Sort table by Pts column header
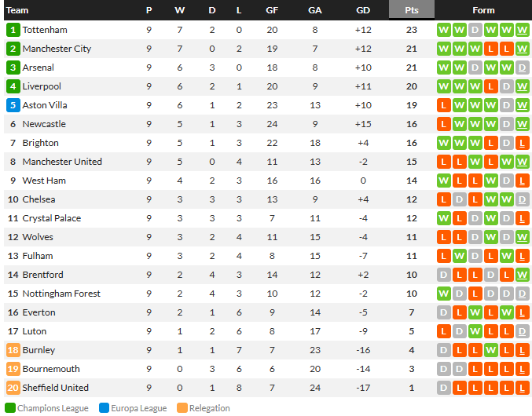This screenshot has height=416, width=532. (x=412, y=10)
